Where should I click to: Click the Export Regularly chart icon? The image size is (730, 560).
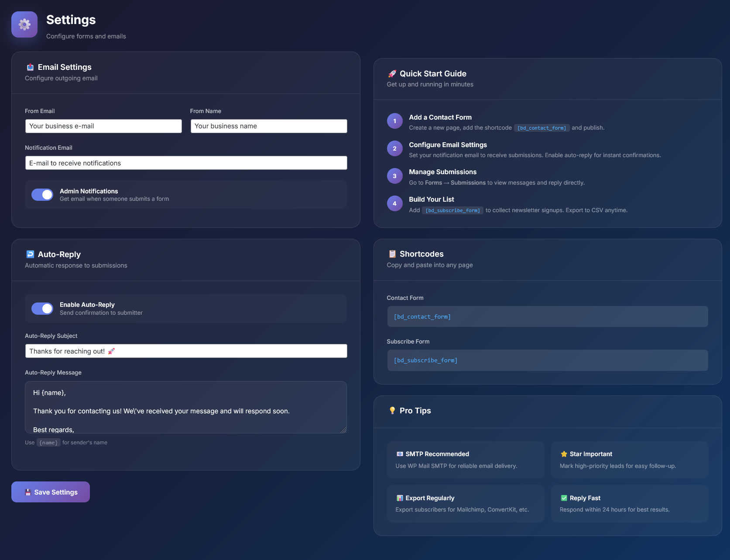[x=399, y=498]
